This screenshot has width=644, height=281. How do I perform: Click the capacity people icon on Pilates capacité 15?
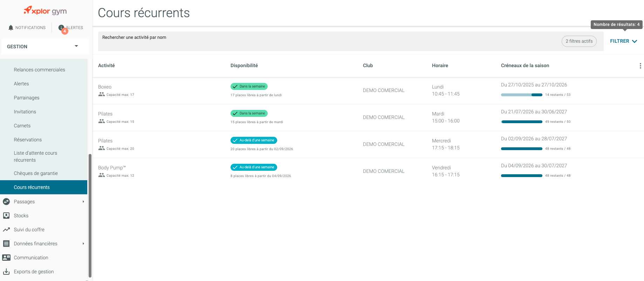102,121
